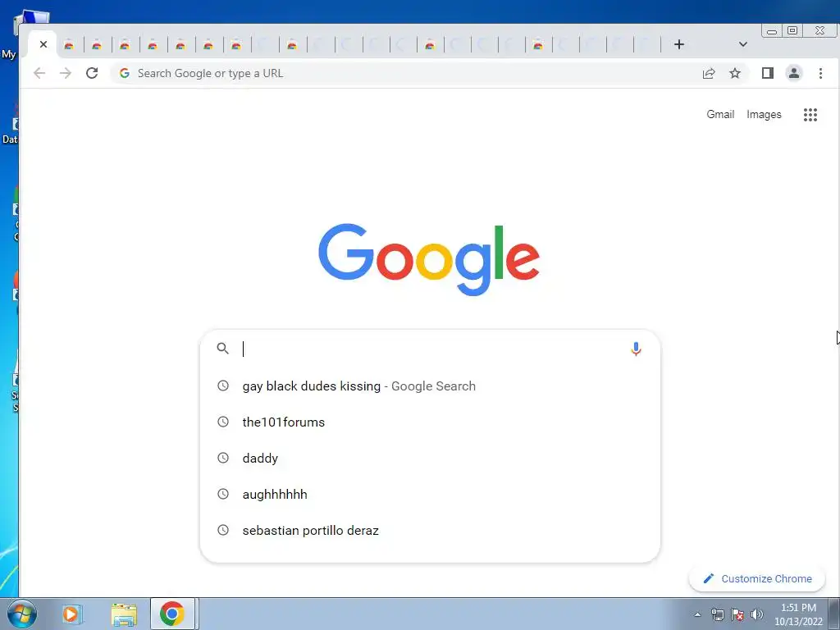Bookmark this tab with star icon
The width and height of the screenshot is (840, 630).
point(735,73)
